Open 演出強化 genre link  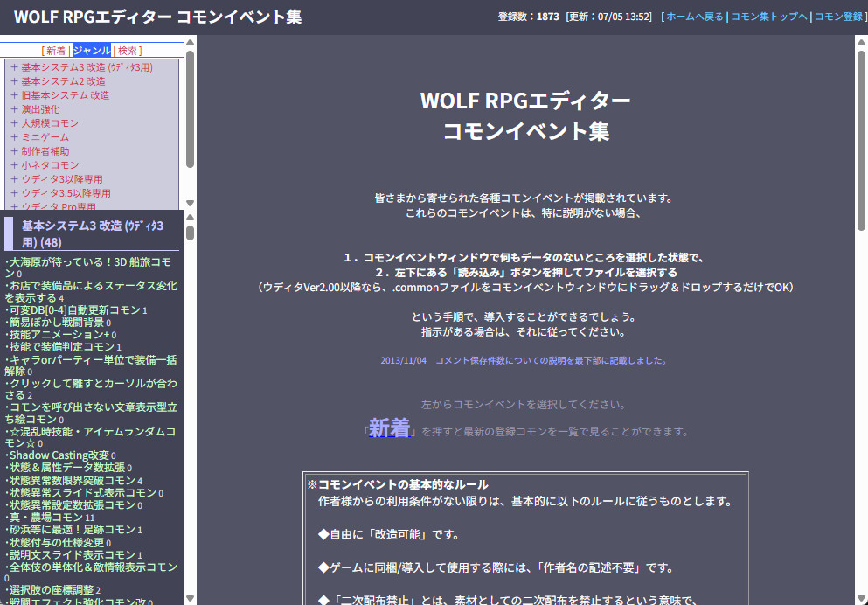(x=40, y=109)
